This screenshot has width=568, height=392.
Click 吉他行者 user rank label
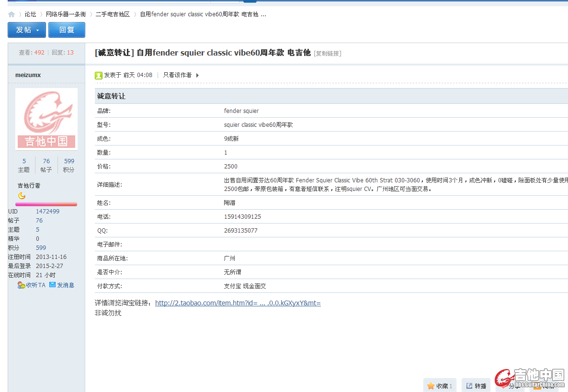[x=29, y=185]
